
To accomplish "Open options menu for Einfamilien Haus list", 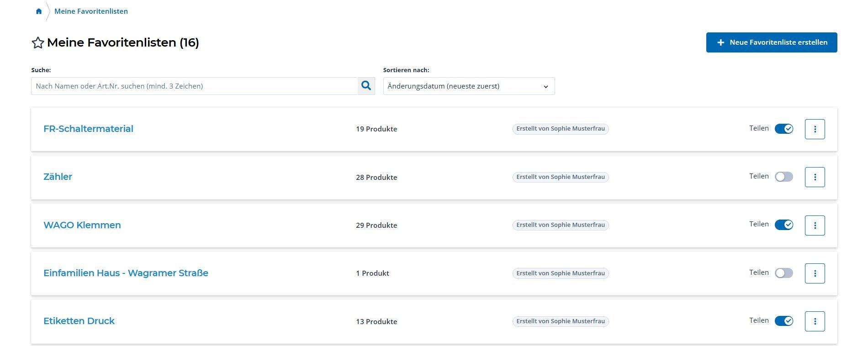I will pos(815,273).
